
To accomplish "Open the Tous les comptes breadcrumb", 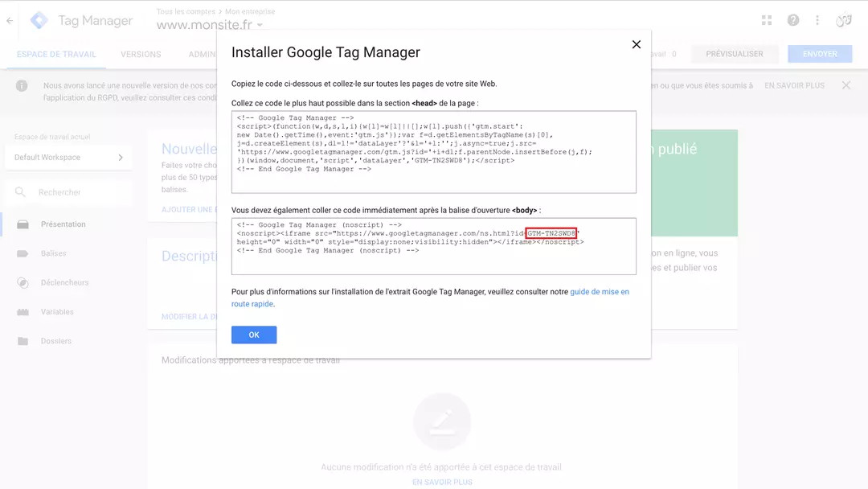I will click(x=186, y=11).
